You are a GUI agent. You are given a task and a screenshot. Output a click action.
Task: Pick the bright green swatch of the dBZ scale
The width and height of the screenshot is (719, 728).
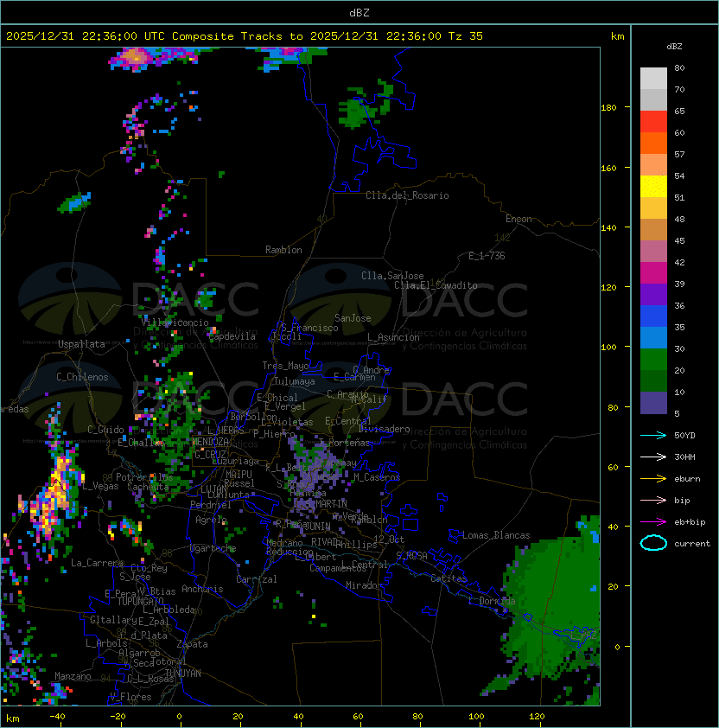(x=653, y=360)
